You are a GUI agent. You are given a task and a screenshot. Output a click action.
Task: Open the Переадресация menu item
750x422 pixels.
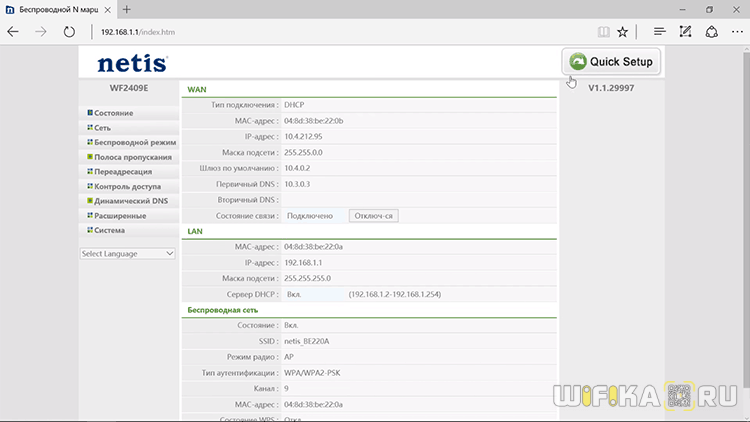coord(122,171)
